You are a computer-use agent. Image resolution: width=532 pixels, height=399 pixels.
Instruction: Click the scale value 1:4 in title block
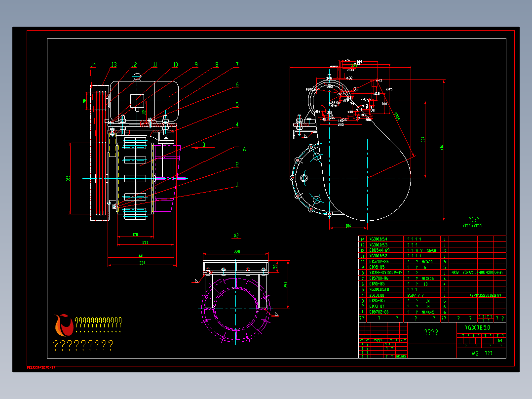(x=499, y=341)
